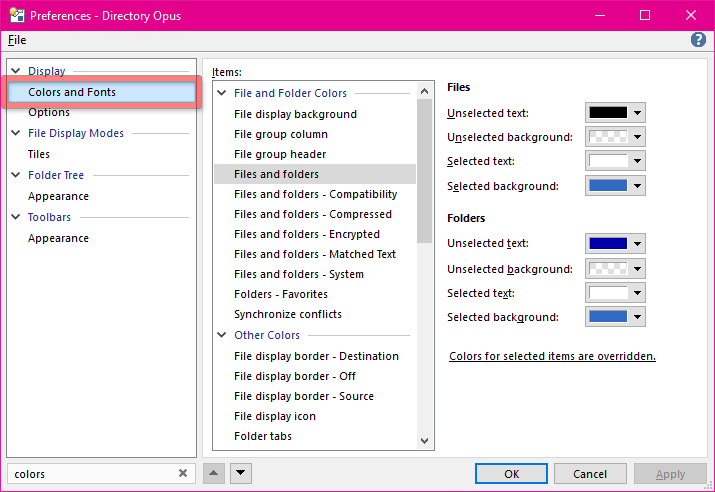Collapse the Toolbars category
This screenshot has height=492, width=715.
pyautogui.click(x=16, y=217)
